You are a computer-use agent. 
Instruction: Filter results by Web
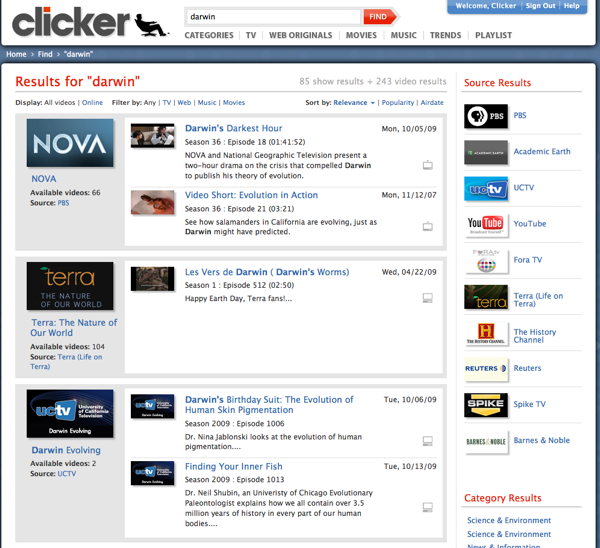tap(184, 103)
